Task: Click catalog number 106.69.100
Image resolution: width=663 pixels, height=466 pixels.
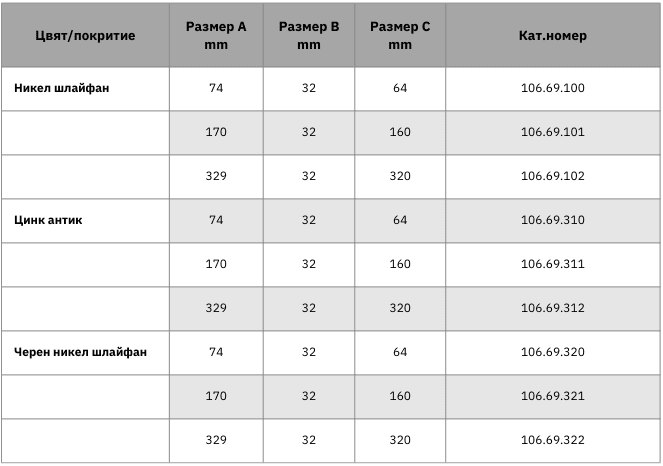Action: (x=553, y=88)
